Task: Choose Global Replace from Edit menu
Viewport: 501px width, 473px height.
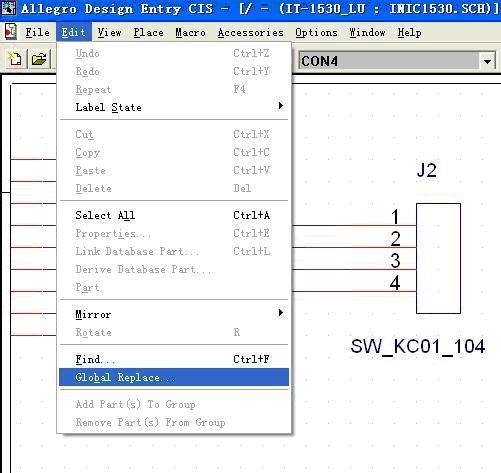Action: click(x=174, y=377)
